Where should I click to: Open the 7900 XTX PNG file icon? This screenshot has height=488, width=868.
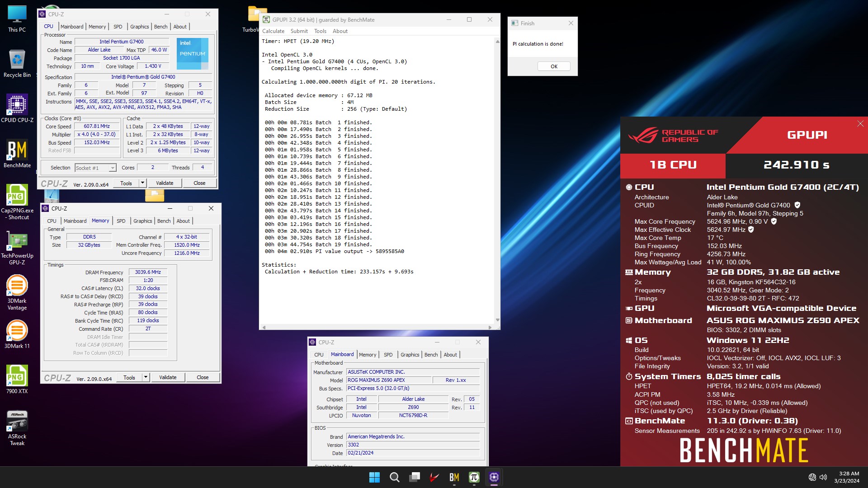17,380
